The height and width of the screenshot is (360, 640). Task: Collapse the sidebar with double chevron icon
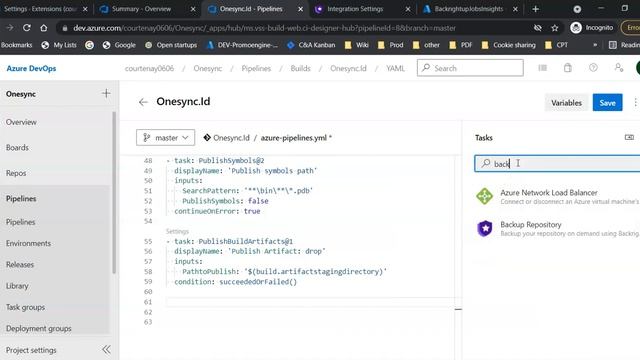[106, 349]
